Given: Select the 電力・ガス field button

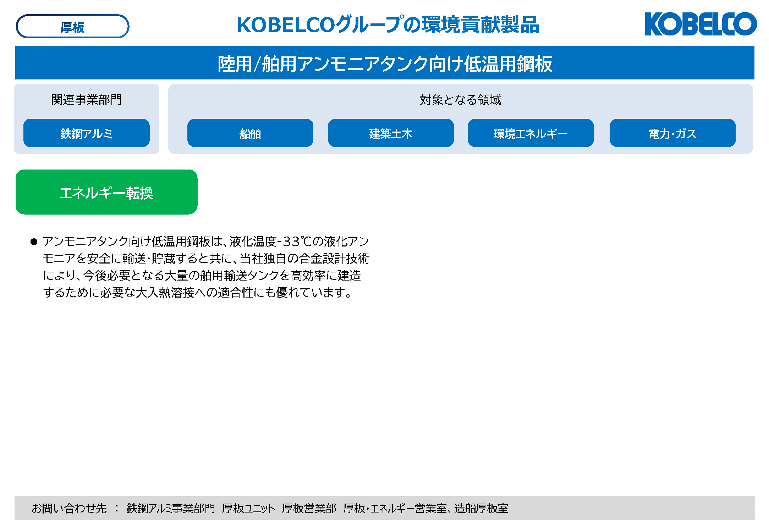Looking at the screenshot, I should click(672, 133).
